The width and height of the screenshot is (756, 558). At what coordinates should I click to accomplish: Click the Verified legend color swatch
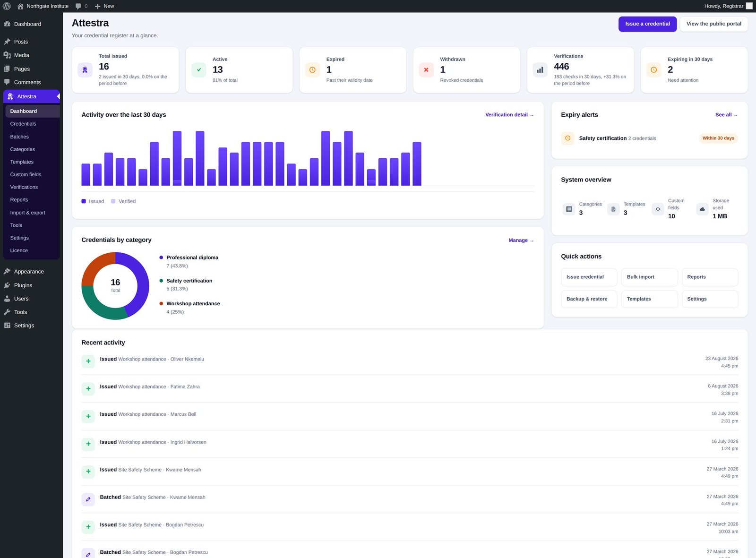point(113,201)
